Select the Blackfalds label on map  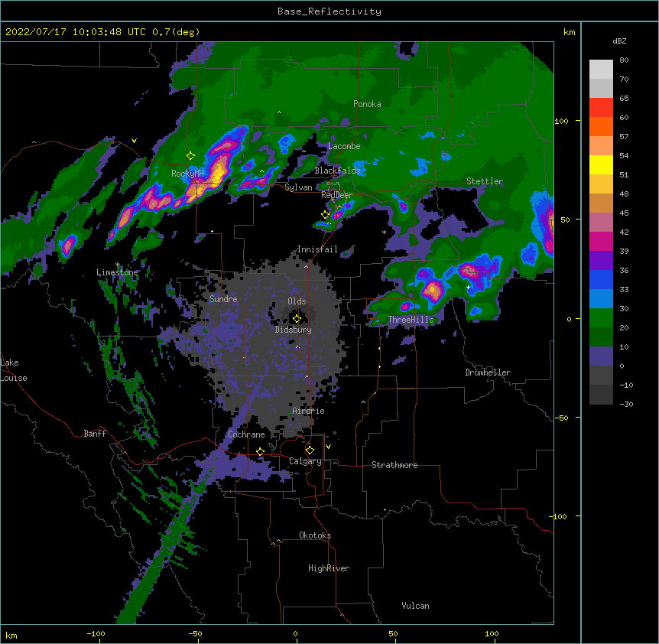click(337, 171)
